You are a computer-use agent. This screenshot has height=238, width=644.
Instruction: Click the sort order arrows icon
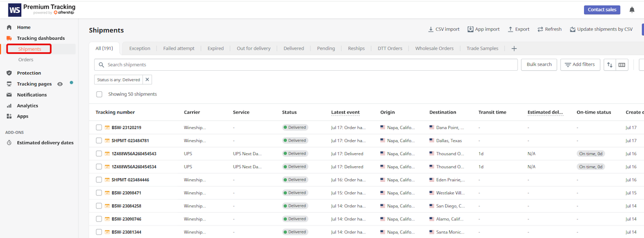pyautogui.click(x=610, y=65)
